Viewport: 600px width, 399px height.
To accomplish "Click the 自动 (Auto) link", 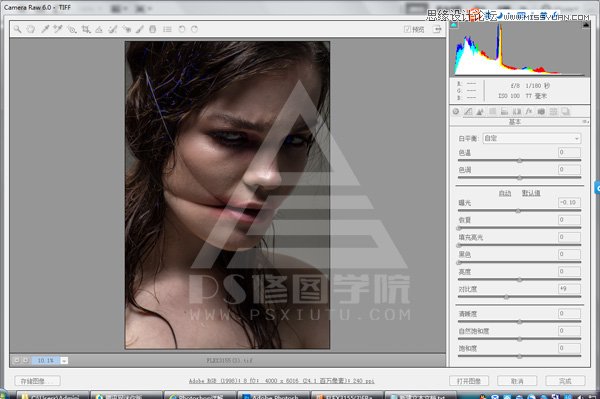I will 505,193.
